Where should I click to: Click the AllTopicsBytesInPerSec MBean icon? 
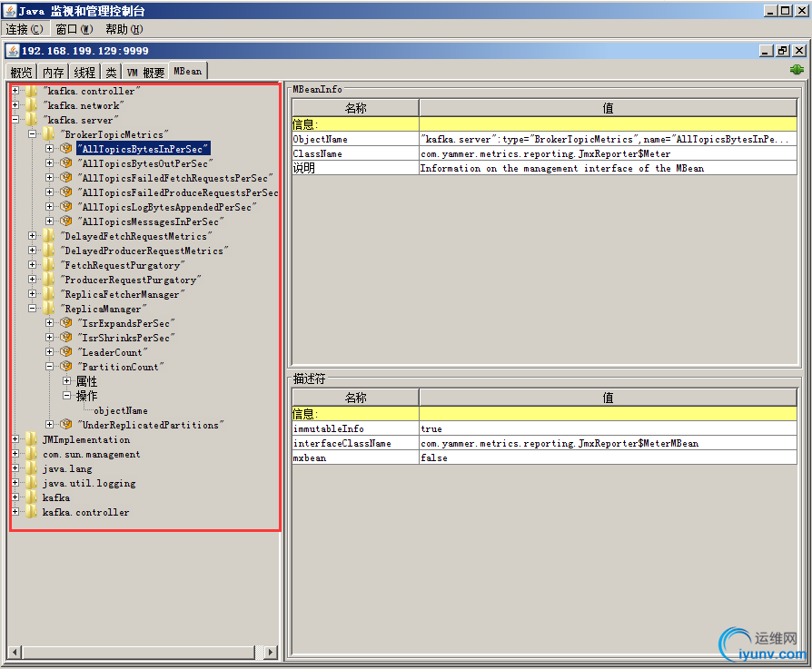pyautogui.click(x=65, y=149)
